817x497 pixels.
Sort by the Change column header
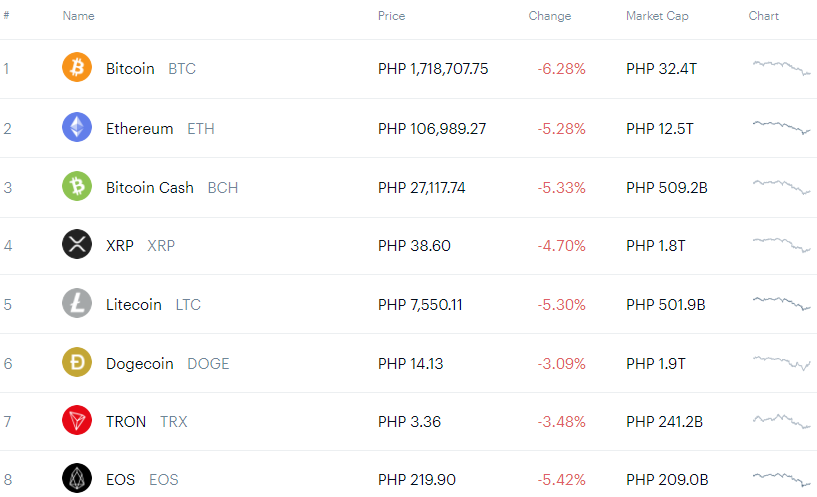(x=550, y=16)
